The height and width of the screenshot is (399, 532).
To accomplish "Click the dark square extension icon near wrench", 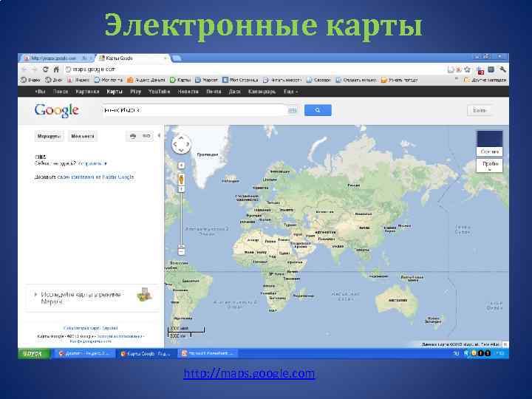I will [491, 69].
